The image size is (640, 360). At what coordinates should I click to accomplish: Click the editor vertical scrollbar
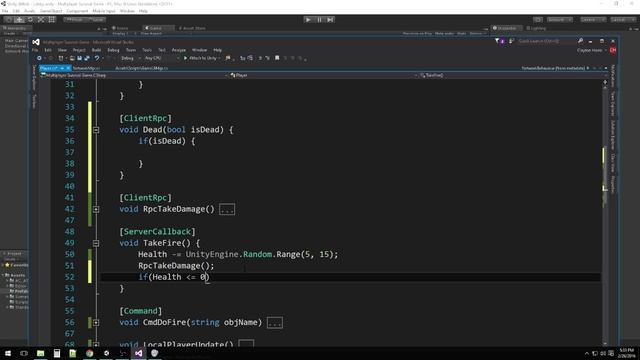[x=605, y=212]
